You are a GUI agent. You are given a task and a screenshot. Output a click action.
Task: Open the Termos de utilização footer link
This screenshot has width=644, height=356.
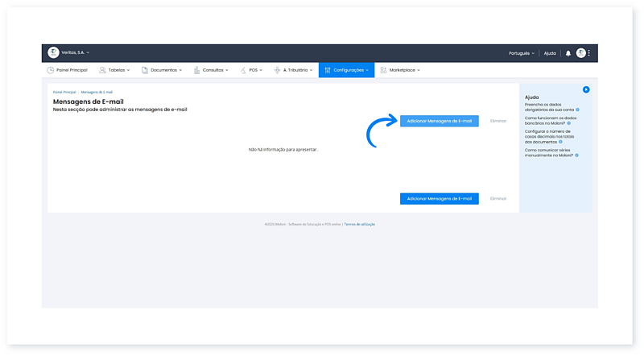click(359, 224)
